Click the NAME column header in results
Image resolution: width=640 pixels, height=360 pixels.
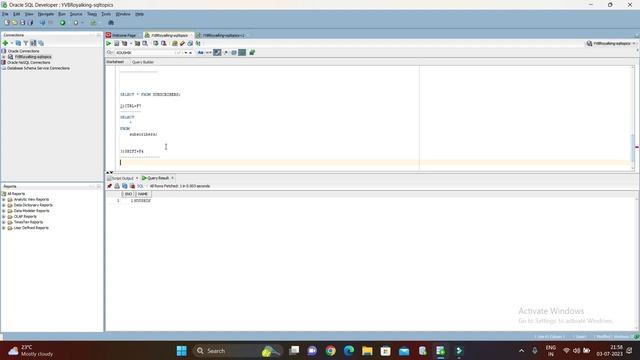(x=143, y=194)
